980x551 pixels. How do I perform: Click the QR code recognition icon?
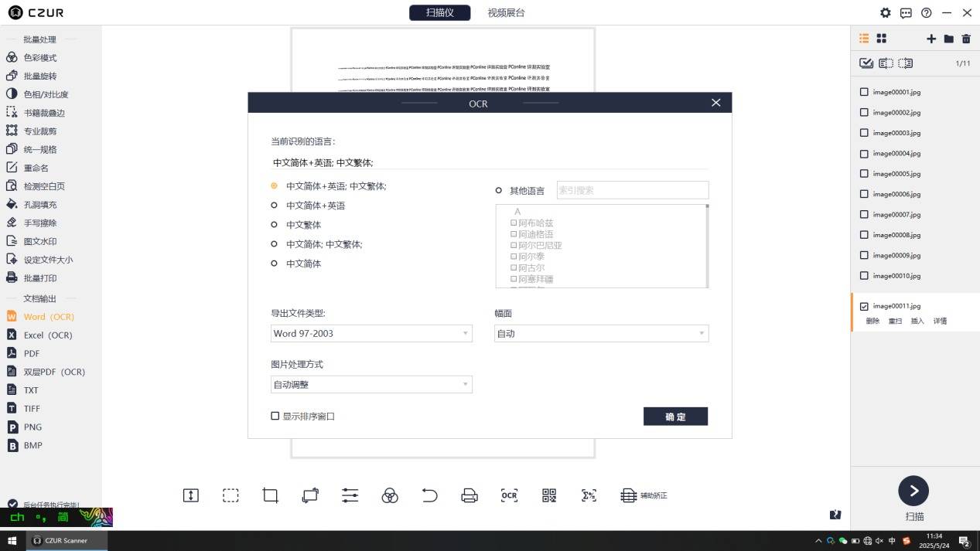click(549, 495)
